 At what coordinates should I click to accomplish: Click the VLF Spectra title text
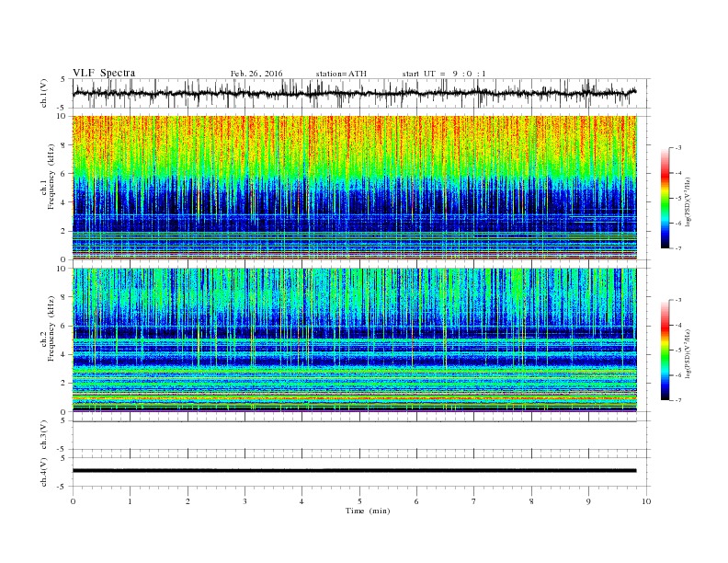(x=104, y=73)
